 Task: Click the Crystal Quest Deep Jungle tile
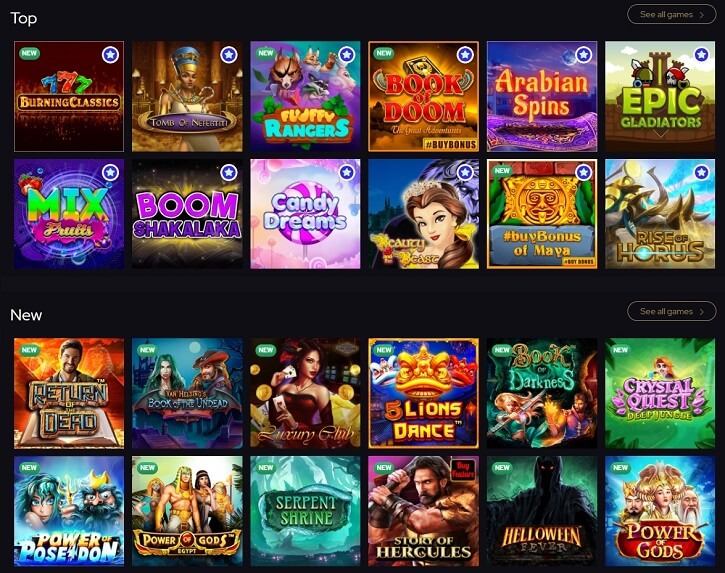click(x=660, y=393)
